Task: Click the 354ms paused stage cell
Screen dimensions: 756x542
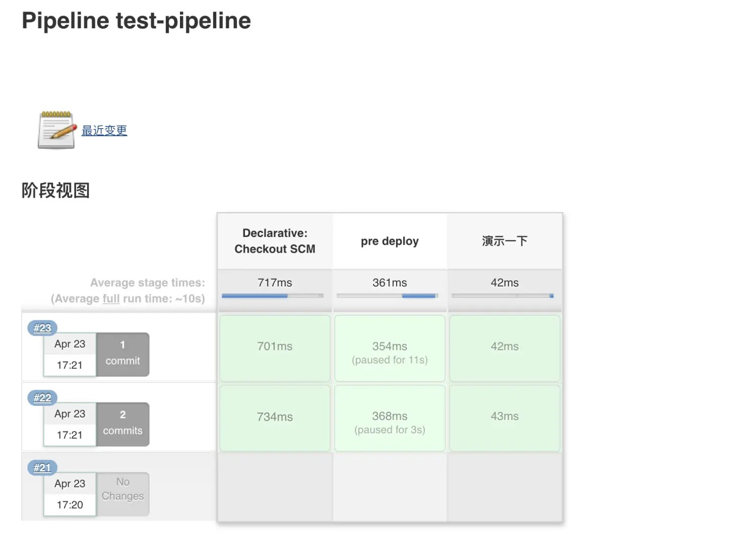Action: pyautogui.click(x=389, y=347)
